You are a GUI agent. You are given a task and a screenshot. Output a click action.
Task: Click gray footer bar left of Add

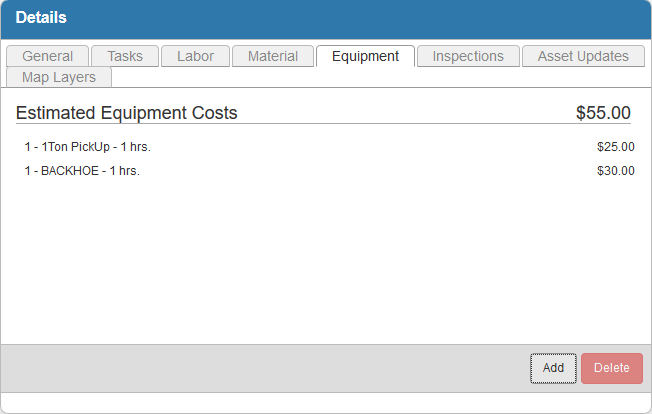260,368
